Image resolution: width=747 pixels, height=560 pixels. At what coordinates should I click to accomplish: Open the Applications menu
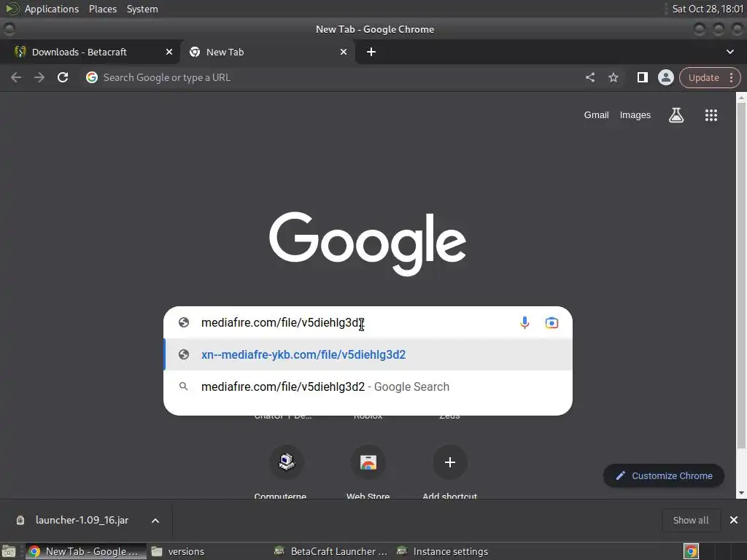52,9
